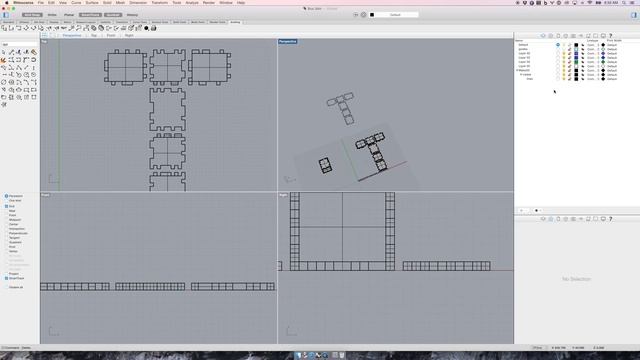Click the Finder icon in the Dock
Screen dimensions: 640x360
point(298,356)
